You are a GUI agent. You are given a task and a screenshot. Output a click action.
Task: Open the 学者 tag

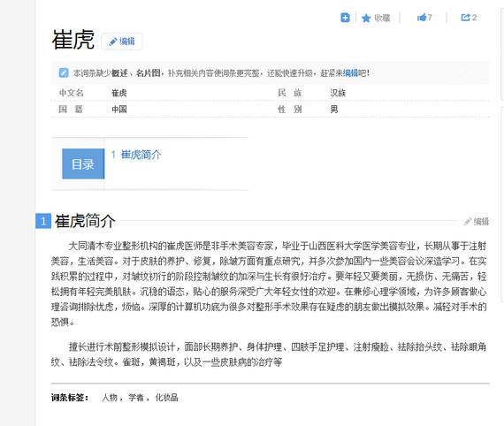tap(136, 398)
